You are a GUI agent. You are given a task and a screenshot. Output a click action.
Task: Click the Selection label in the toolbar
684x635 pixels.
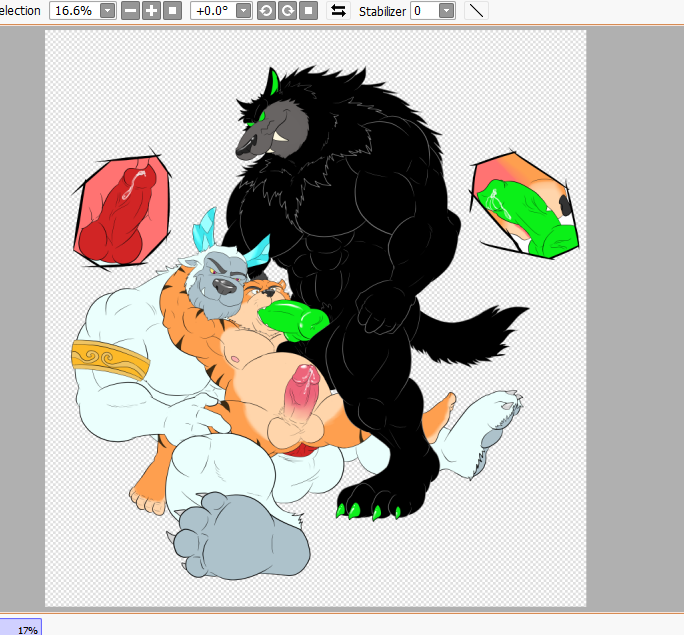point(20,11)
